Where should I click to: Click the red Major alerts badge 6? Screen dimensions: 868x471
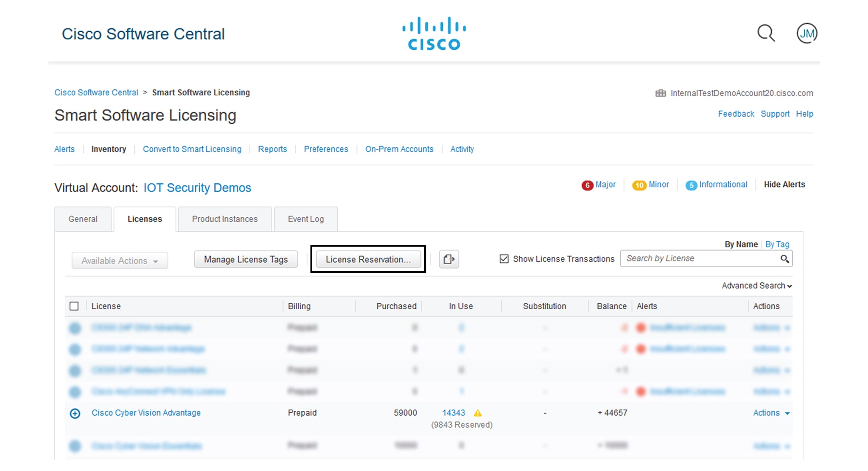click(x=587, y=185)
